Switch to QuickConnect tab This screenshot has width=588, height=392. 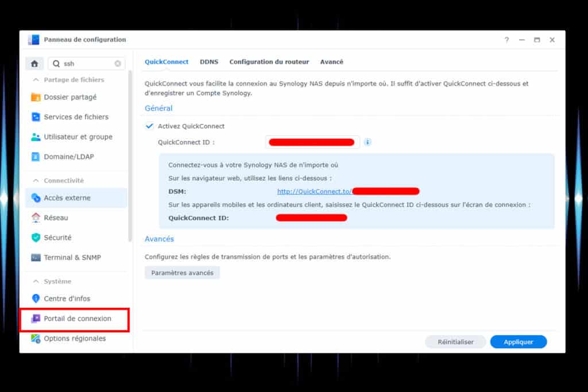coord(167,62)
